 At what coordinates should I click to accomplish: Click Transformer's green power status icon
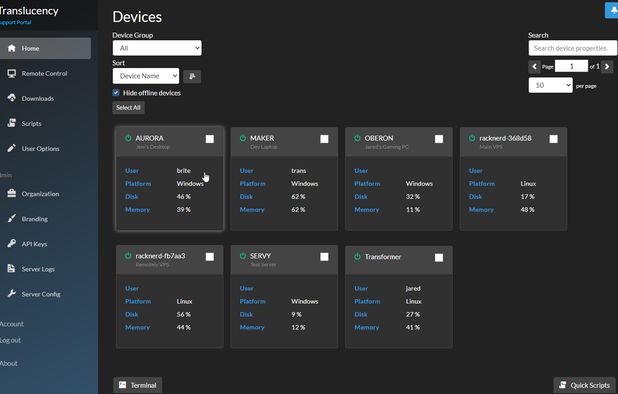[357, 257]
